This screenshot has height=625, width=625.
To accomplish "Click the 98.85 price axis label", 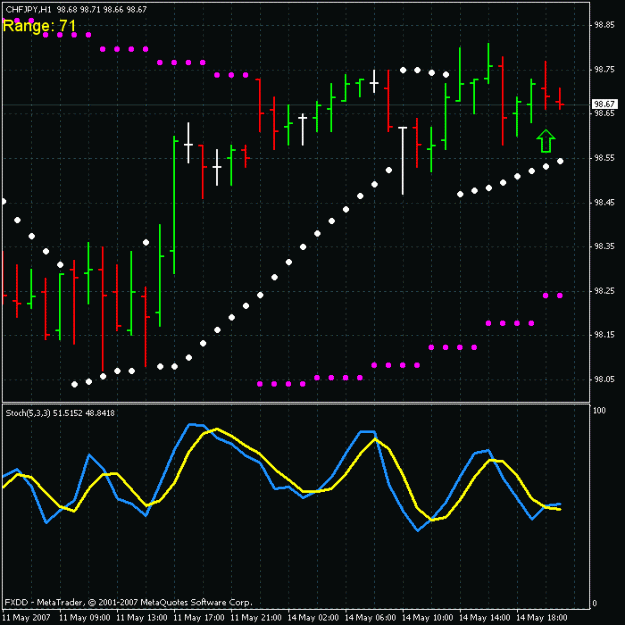I will pos(604,25).
